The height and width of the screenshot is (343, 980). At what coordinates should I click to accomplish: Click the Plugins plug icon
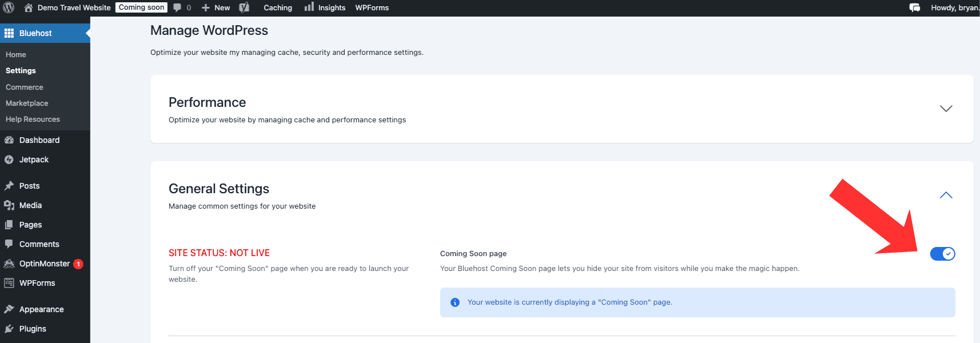click(x=9, y=329)
